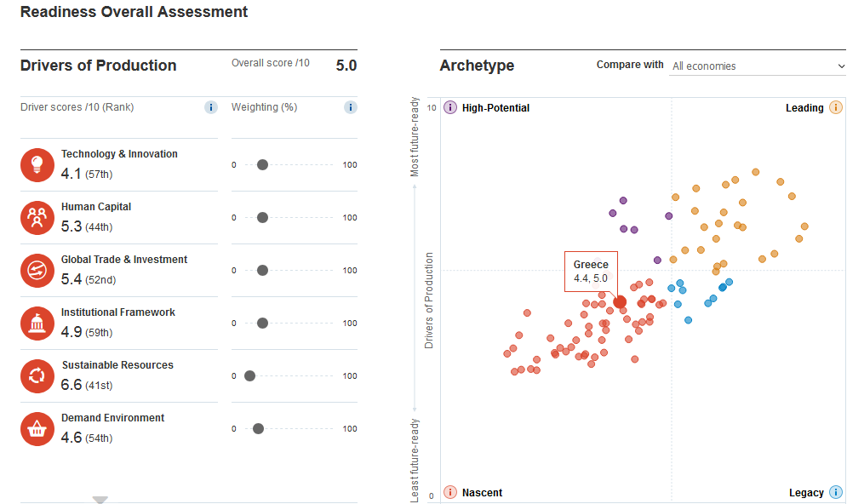Click the Institutional Framework driver label
The image size is (847, 504).
[118, 312]
